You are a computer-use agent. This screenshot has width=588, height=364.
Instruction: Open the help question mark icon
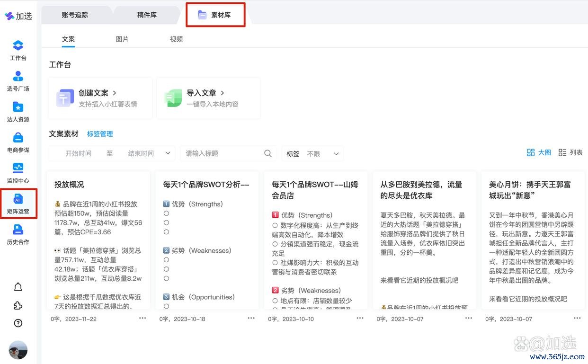pyautogui.click(x=18, y=323)
